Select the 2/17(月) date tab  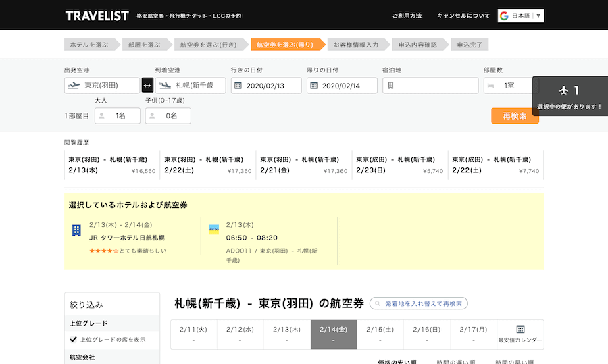[x=474, y=334]
